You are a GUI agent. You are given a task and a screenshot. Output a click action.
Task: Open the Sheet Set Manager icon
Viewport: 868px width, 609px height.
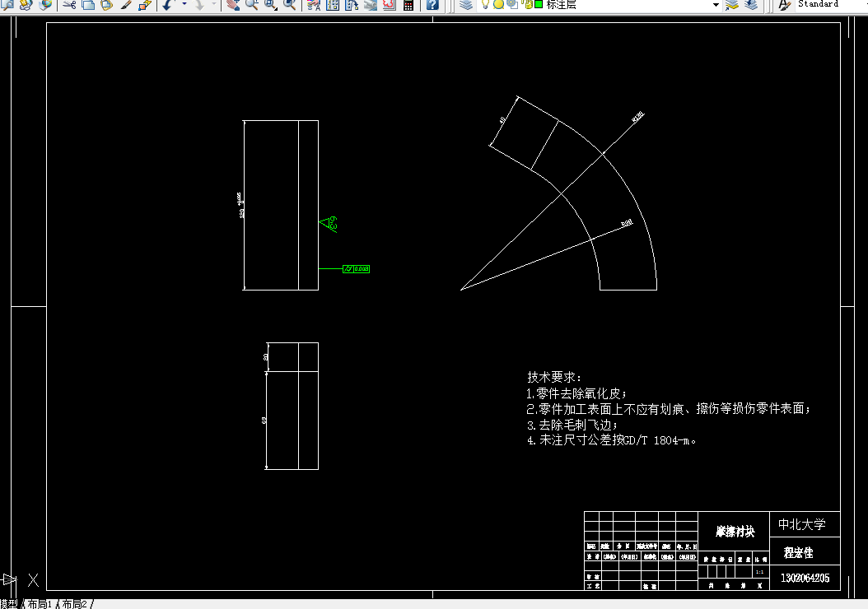(371, 4)
